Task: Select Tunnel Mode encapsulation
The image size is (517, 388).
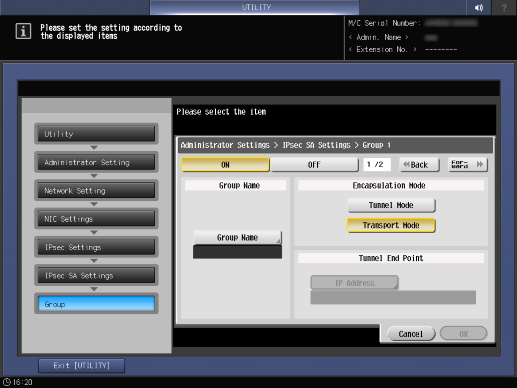Action: click(391, 205)
